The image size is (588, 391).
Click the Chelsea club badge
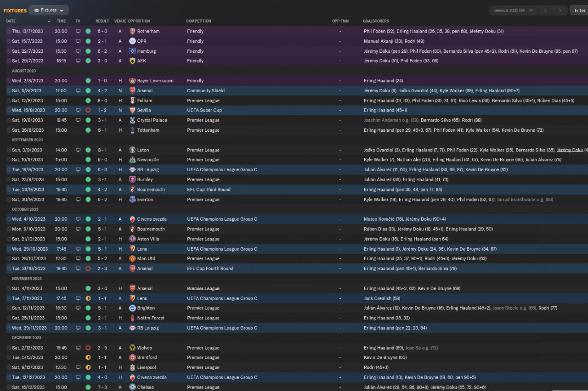tap(132, 387)
